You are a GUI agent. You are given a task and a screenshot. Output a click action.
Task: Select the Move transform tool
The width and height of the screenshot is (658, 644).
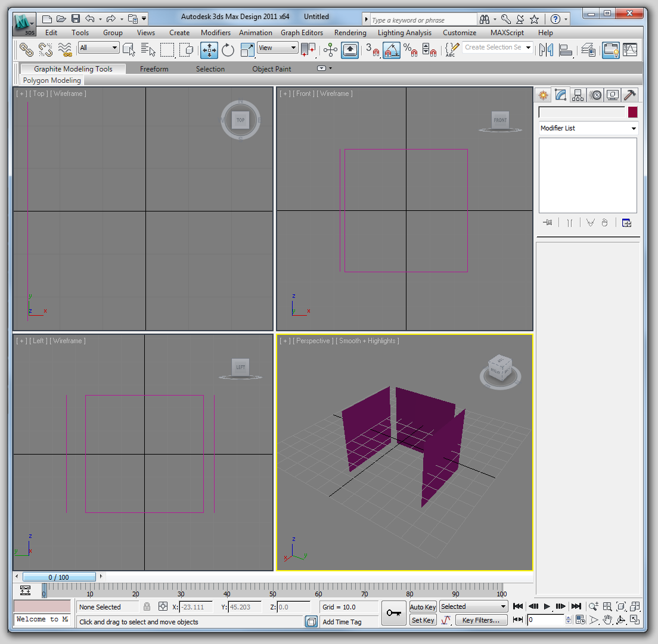(x=209, y=50)
